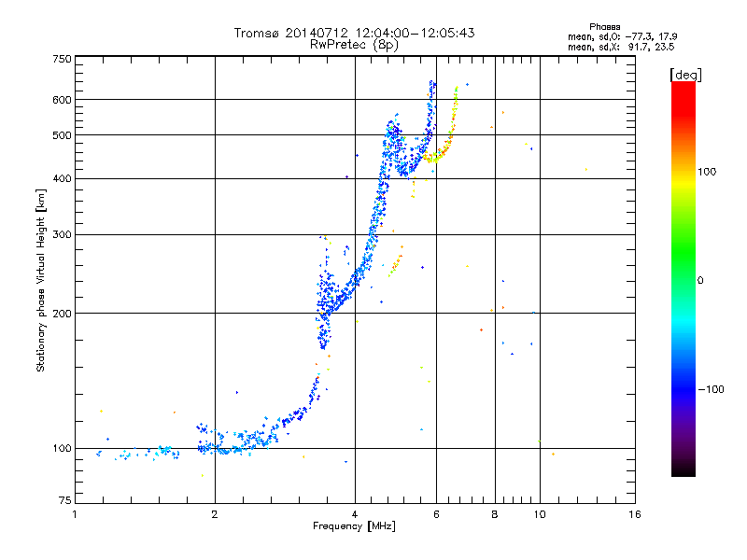Click the colorbar tick label '-100'

[711, 389]
